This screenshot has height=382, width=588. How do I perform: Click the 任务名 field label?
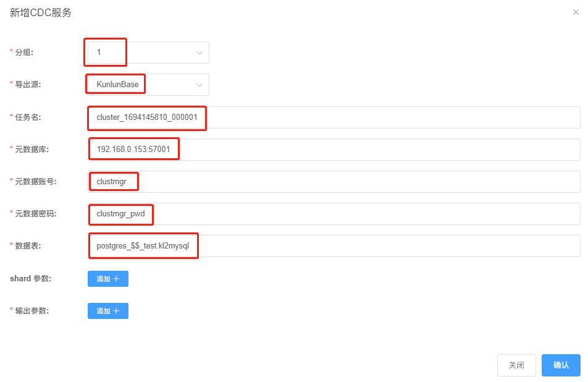point(28,117)
